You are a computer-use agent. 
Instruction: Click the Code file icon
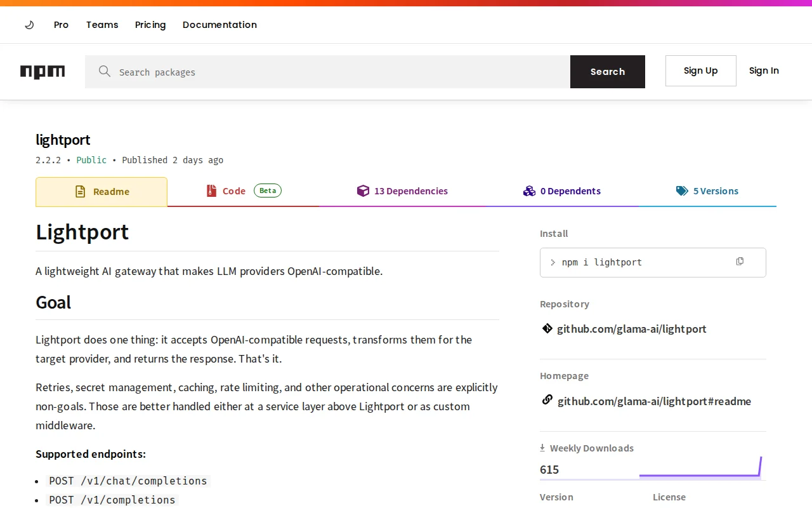(211, 190)
